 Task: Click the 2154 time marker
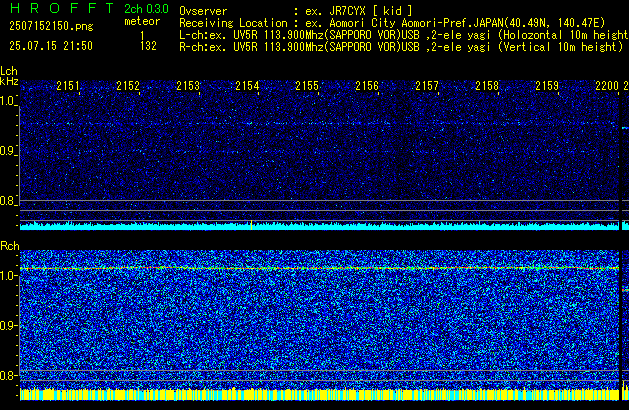click(248, 86)
